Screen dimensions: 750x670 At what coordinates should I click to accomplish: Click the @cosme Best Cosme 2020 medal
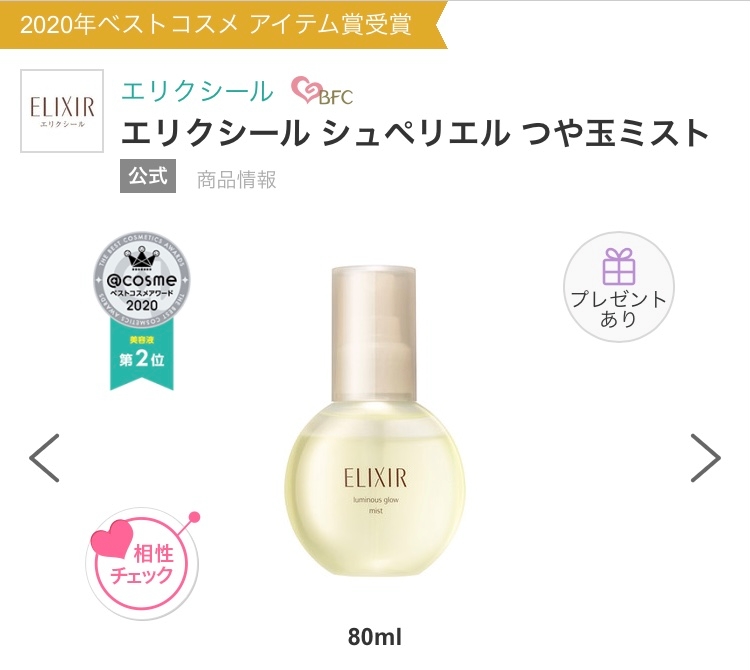(142, 280)
